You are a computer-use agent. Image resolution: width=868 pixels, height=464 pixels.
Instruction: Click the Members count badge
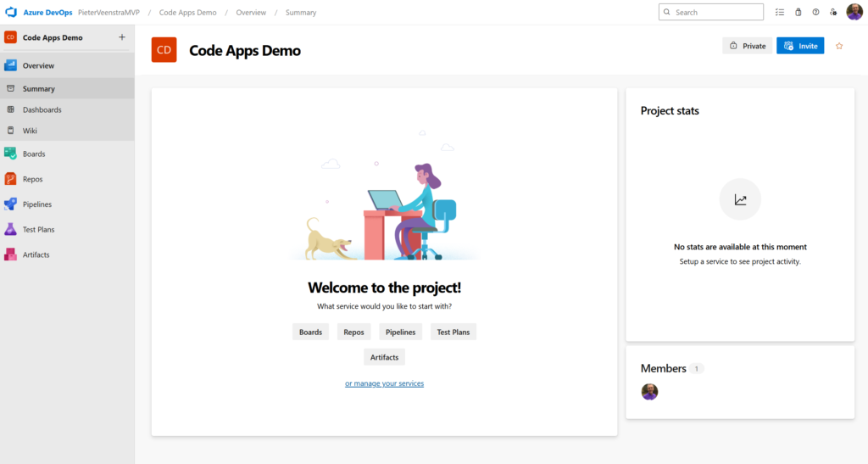697,369
